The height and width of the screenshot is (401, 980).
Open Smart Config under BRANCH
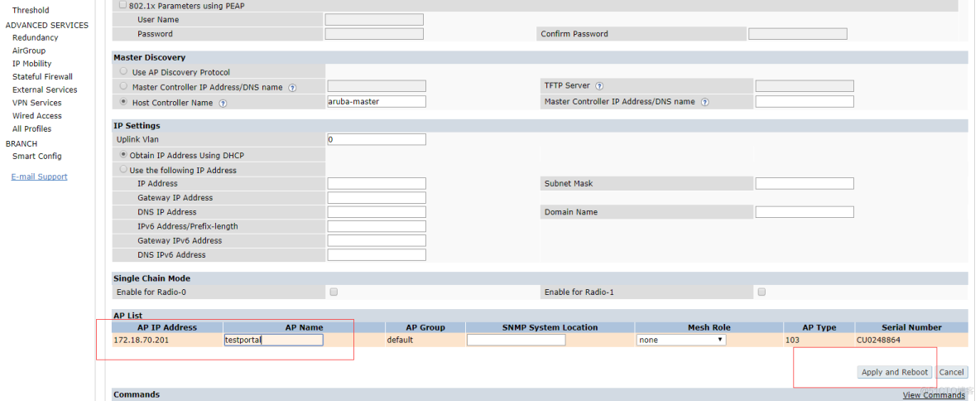(x=37, y=157)
